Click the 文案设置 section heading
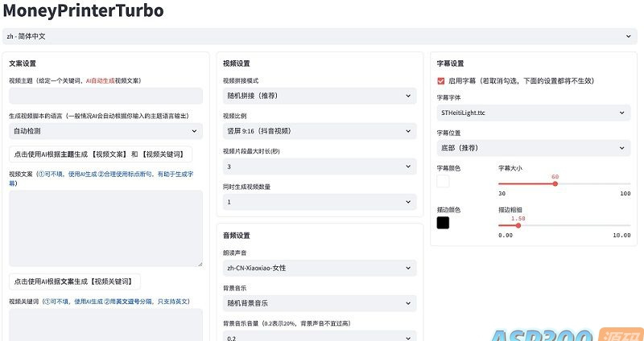 click(x=23, y=64)
